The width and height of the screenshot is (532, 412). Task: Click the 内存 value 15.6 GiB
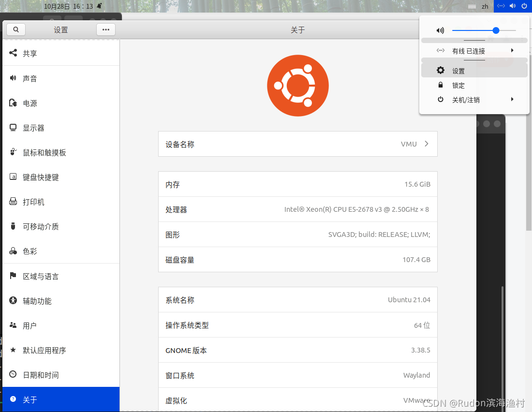(417, 184)
